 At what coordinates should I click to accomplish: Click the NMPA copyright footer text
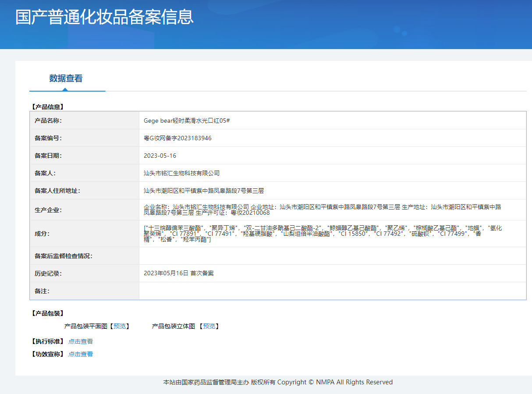(278, 382)
